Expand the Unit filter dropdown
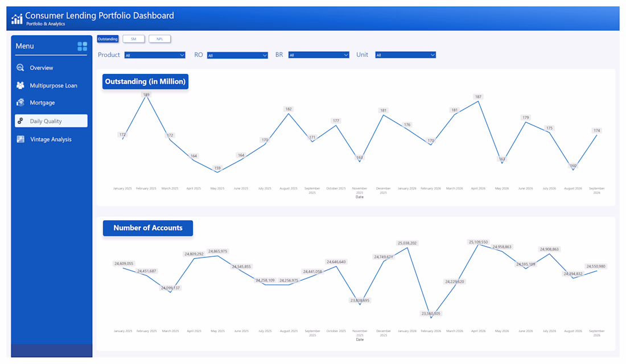 click(405, 55)
